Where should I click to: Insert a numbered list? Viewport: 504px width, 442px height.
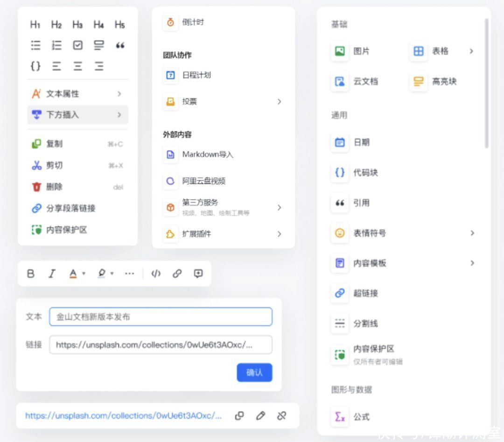56,45
